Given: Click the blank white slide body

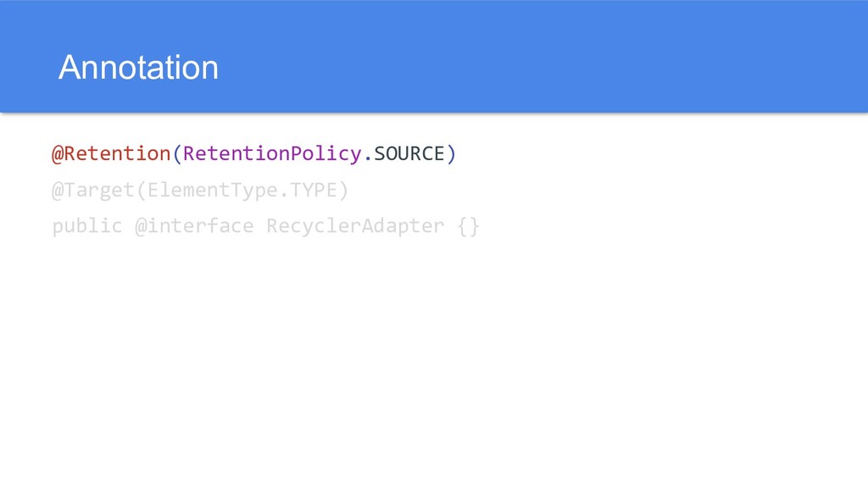Looking at the screenshot, I should (x=509, y=364).
